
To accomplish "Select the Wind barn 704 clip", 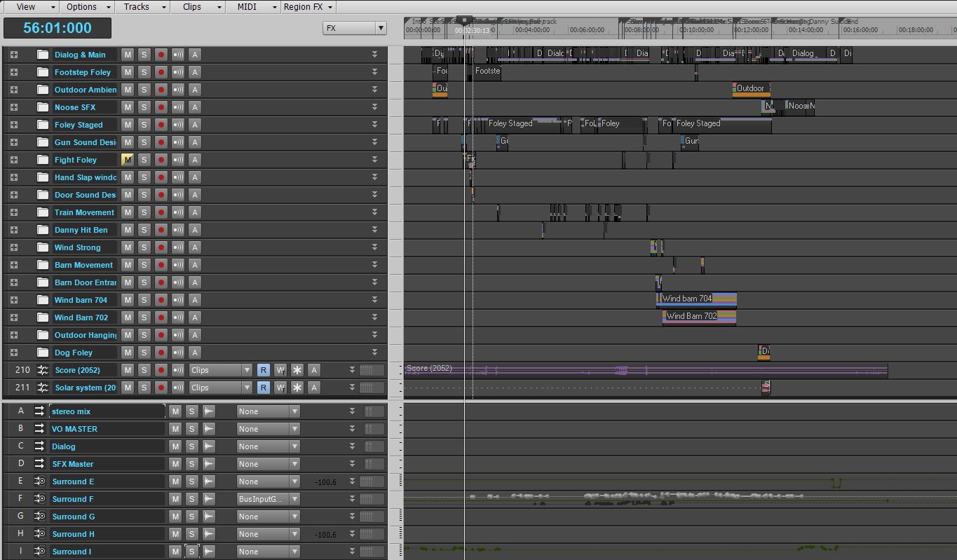I will click(x=695, y=299).
